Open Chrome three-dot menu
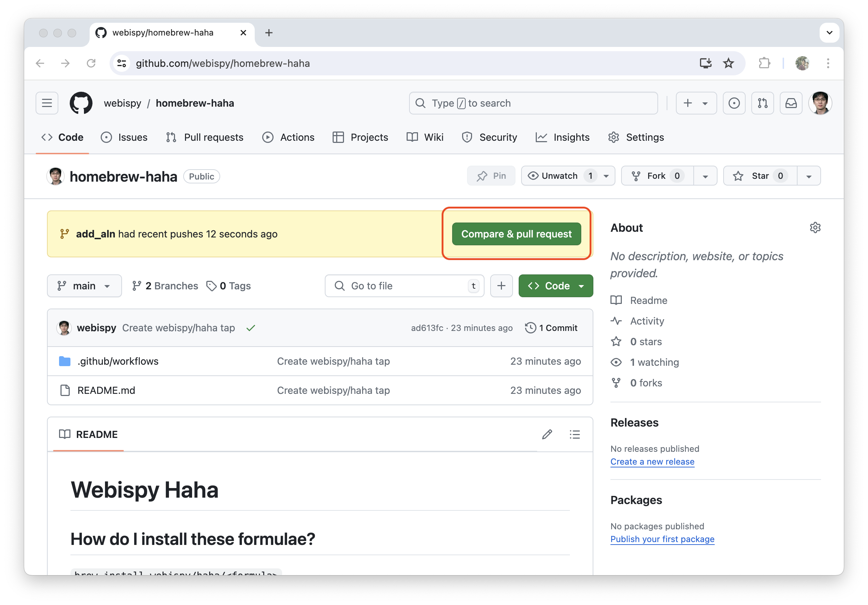868x605 pixels. [828, 63]
